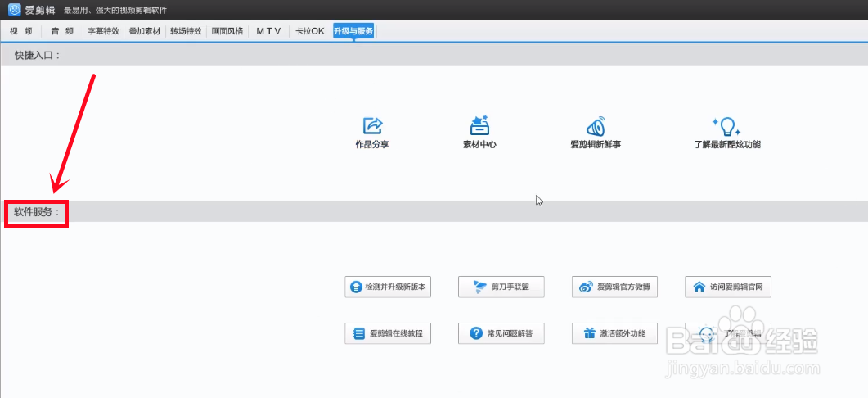Switch to the 视频 tab
Image resolution: width=868 pixels, height=398 pixels.
[21, 32]
